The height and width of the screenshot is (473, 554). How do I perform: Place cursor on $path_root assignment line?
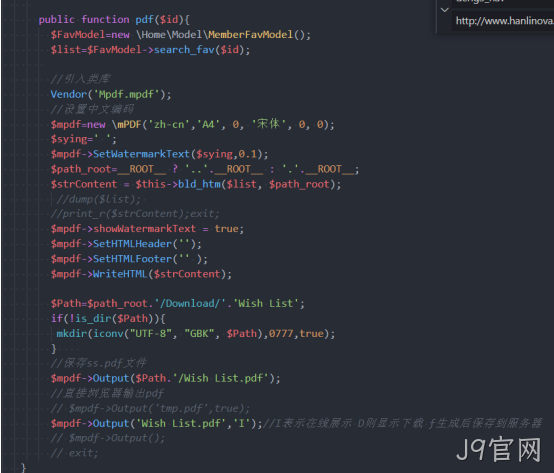(205, 169)
